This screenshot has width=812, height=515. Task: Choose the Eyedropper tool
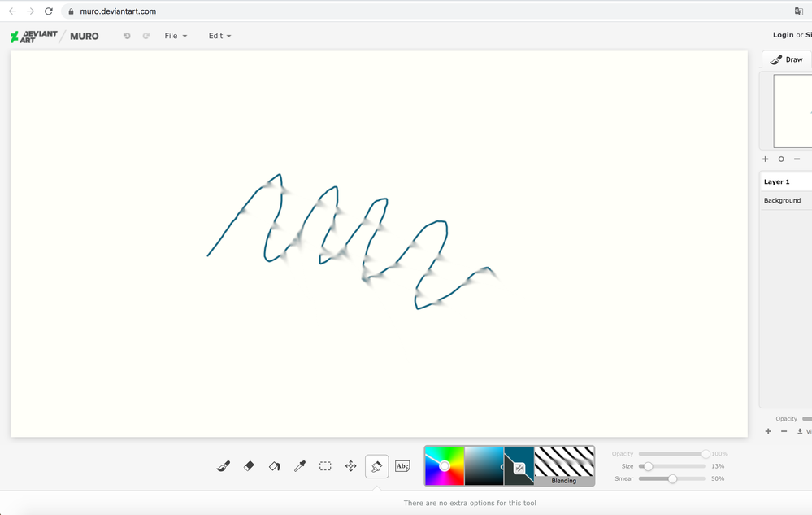tap(299, 465)
